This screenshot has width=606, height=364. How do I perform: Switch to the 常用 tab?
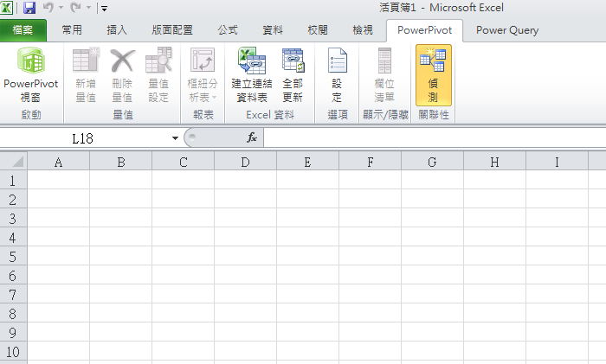pyautogui.click(x=72, y=30)
